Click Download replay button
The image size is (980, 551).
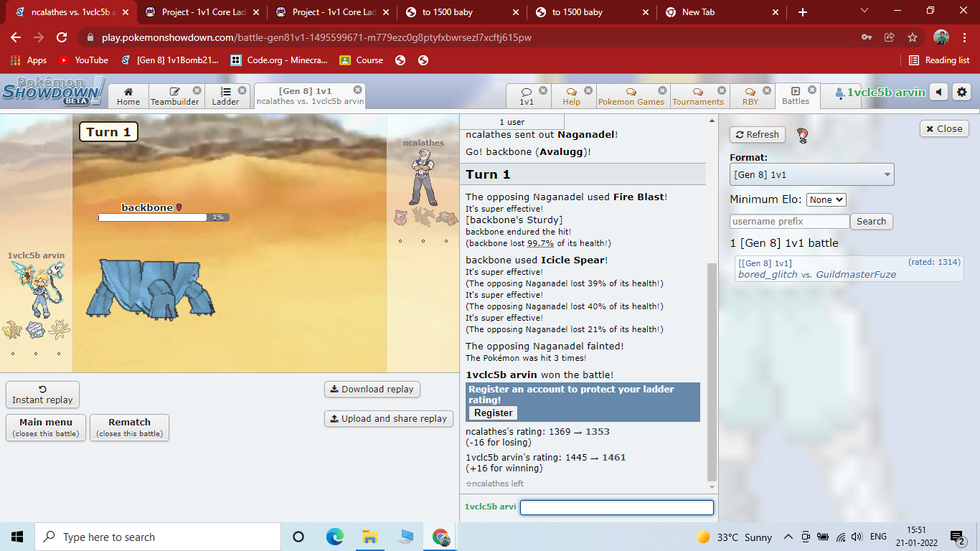[372, 390]
